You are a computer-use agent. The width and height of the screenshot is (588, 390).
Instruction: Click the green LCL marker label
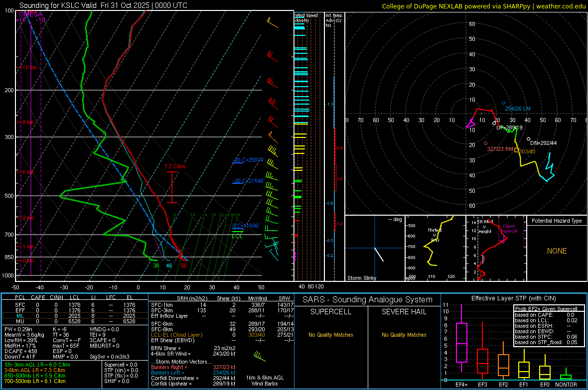(237, 236)
